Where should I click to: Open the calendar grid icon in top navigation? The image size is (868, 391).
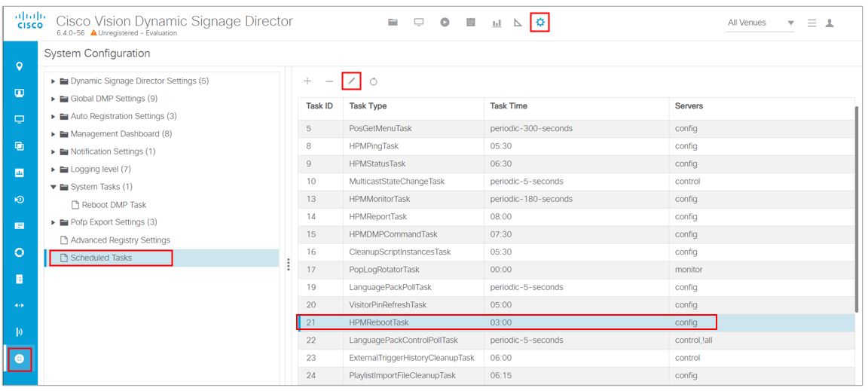click(x=471, y=22)
